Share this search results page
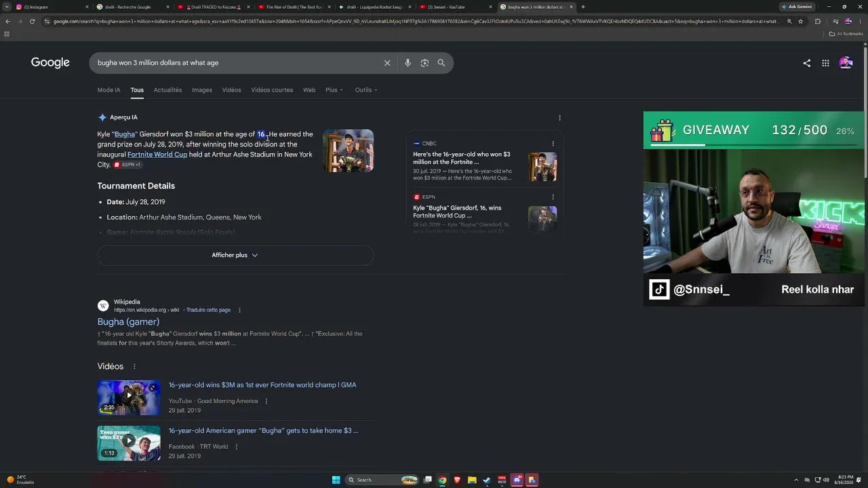 (x=807, y=63)
